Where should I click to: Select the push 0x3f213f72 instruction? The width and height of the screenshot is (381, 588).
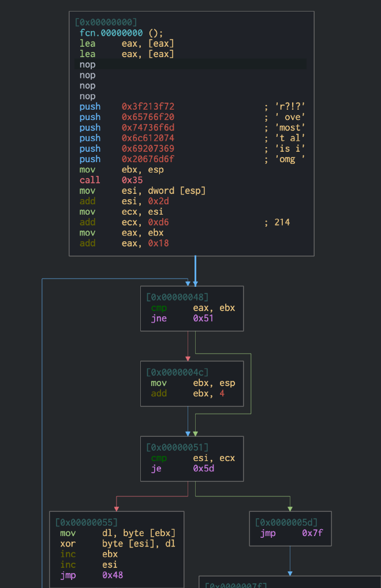pyautogui.click(x=127, y=107)
